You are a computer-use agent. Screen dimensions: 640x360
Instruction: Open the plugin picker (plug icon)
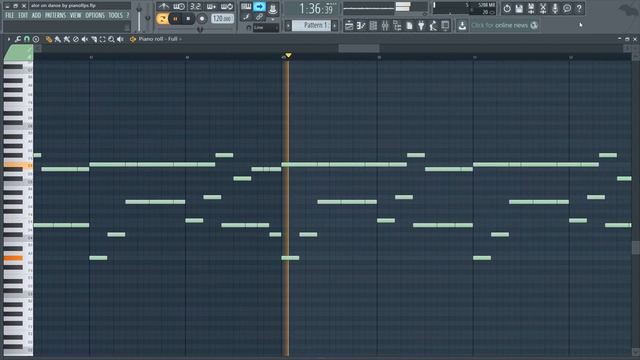pos(421,26)
